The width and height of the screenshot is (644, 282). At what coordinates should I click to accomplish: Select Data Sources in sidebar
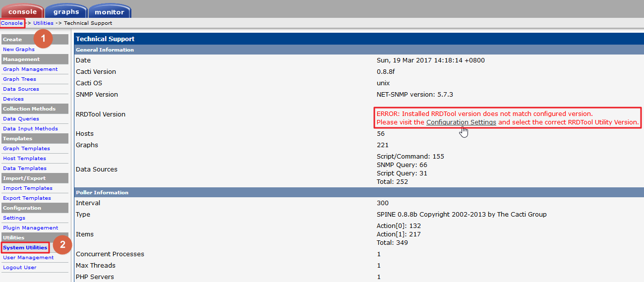tap(21, 89)
